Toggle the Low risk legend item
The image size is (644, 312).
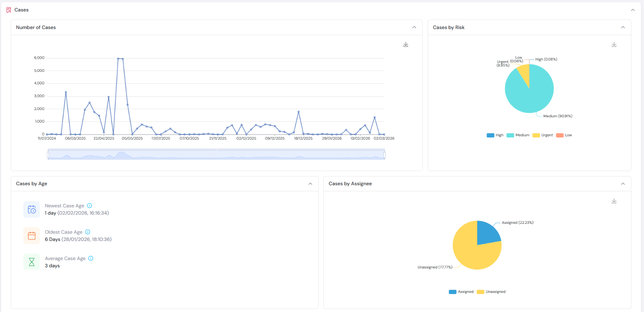tap(564, 135)
